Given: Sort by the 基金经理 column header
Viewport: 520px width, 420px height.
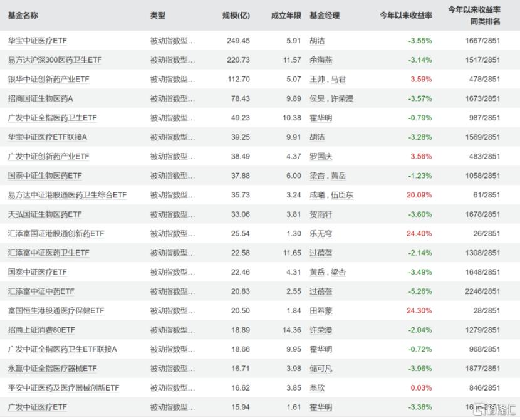Looking at the screenshot, I should pyautogui.click(x=325, y=15).
